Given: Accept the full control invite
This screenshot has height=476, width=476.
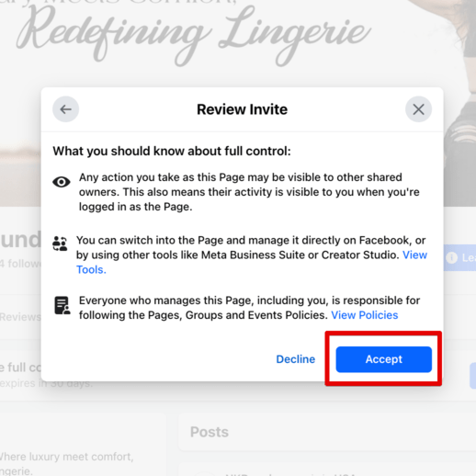Looking at the screenshot, I should 384,359.
